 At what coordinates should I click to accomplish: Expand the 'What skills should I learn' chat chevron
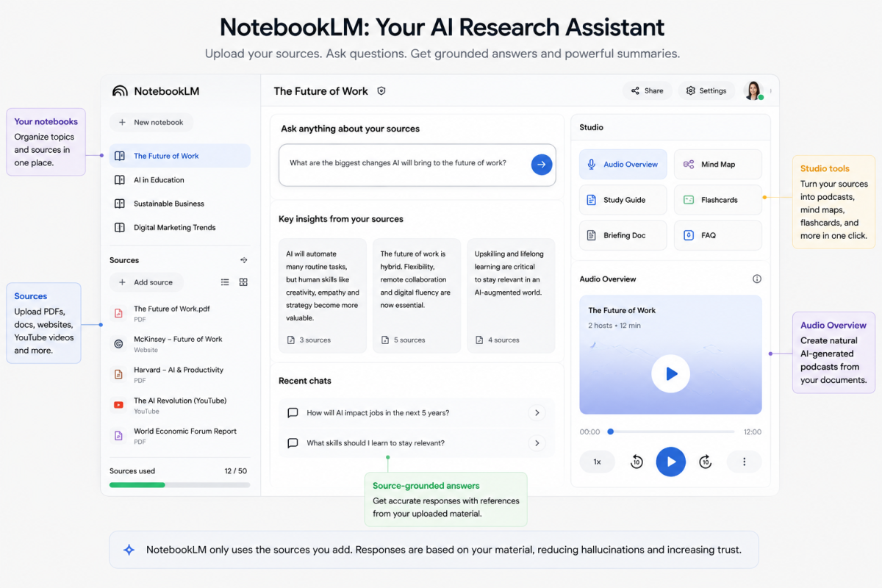click(537, 443)
